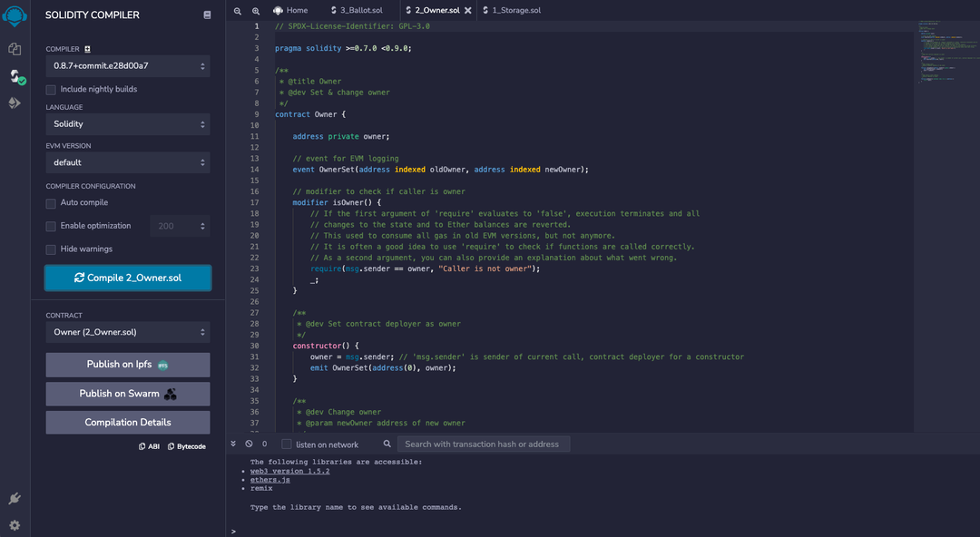Open Settings gear in the sidebar
This screenshot has height=537, width=980.
(15, 525)
